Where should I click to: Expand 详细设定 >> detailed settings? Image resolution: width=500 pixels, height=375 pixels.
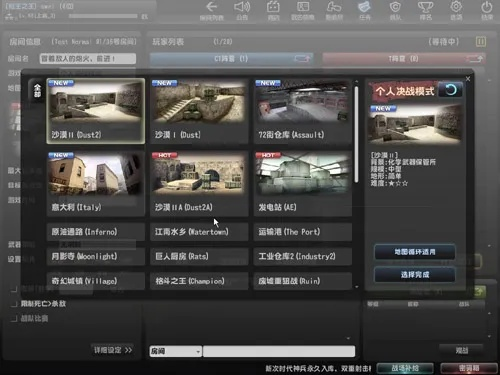point(113,350)
